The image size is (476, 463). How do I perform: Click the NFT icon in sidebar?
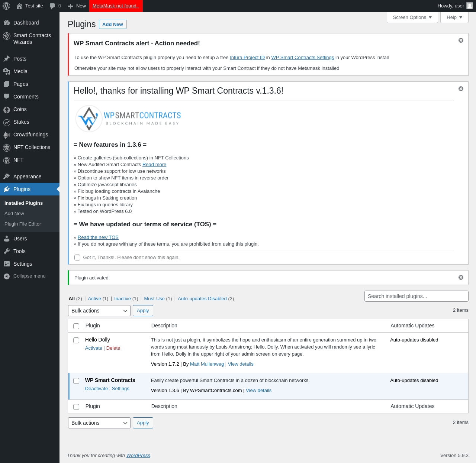coord(7,160)
